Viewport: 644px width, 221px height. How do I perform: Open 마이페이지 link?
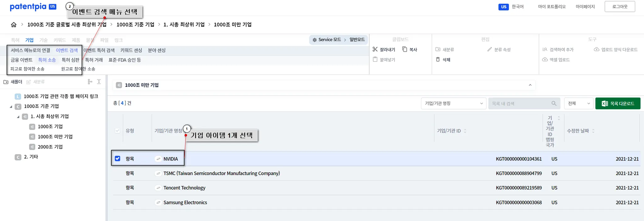pos(585,7)
